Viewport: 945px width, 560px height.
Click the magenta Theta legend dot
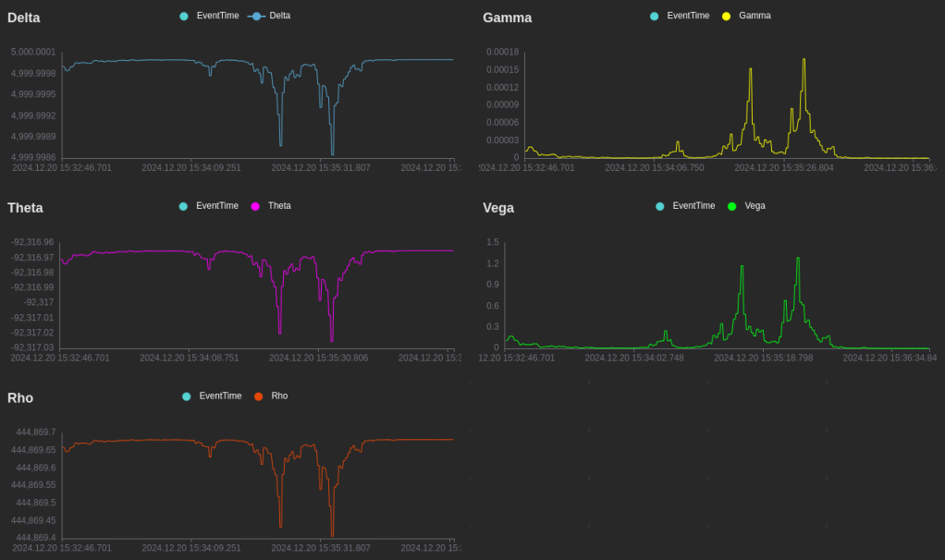255,206
